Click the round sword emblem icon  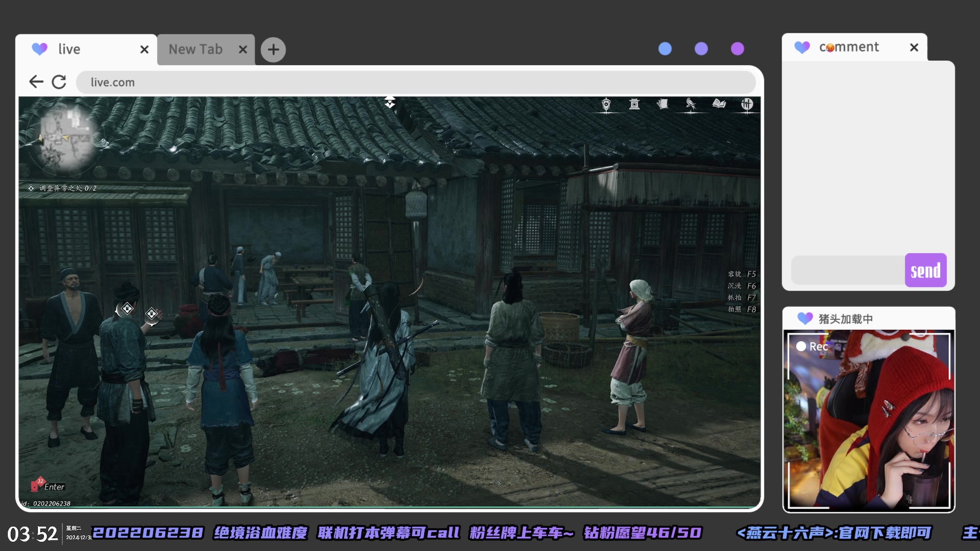(x=747, y=105)
